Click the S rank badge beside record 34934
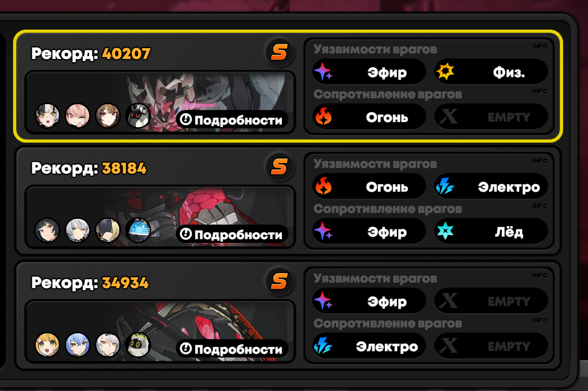The width and height of the screenshot is (588, 391). pos(279,281)
